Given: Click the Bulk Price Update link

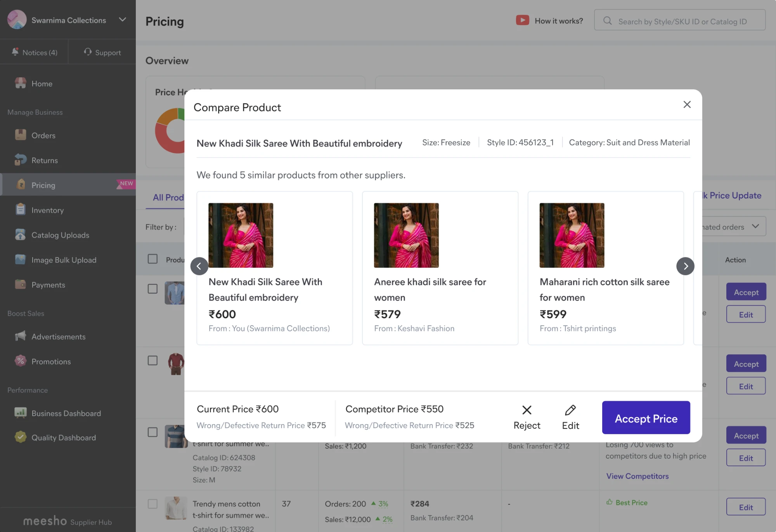Looking at the screenshot, I should (732, 195).
